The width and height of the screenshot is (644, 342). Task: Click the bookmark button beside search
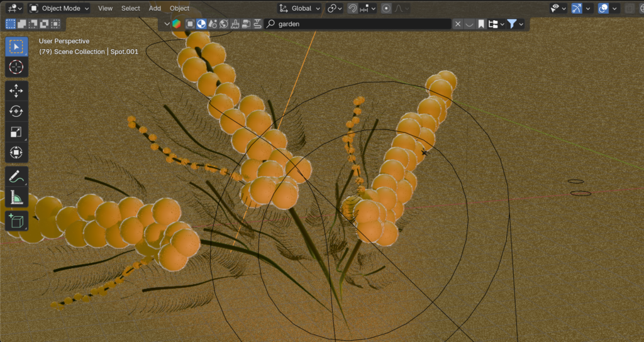(481, 24)
